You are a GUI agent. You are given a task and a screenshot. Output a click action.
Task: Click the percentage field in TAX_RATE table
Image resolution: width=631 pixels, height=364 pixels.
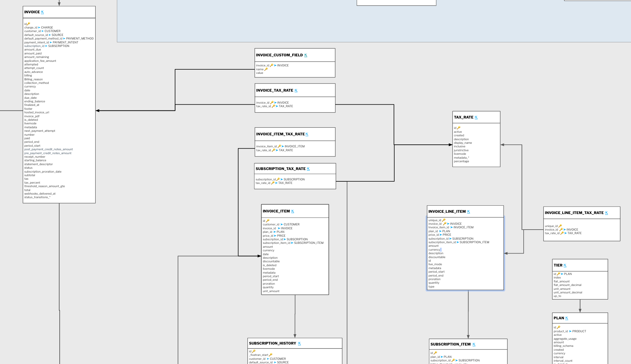coord(461,161)
